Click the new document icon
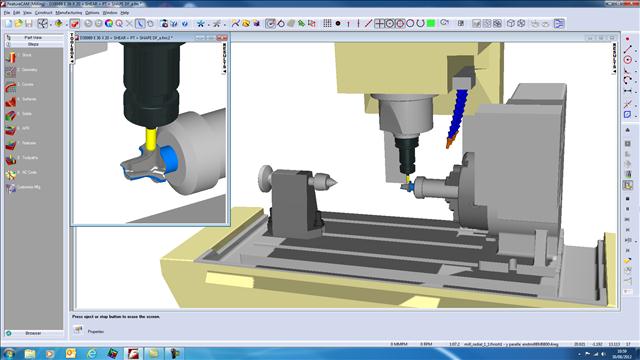This screenshot has width=640, height=360. click(x=9, y=24)
